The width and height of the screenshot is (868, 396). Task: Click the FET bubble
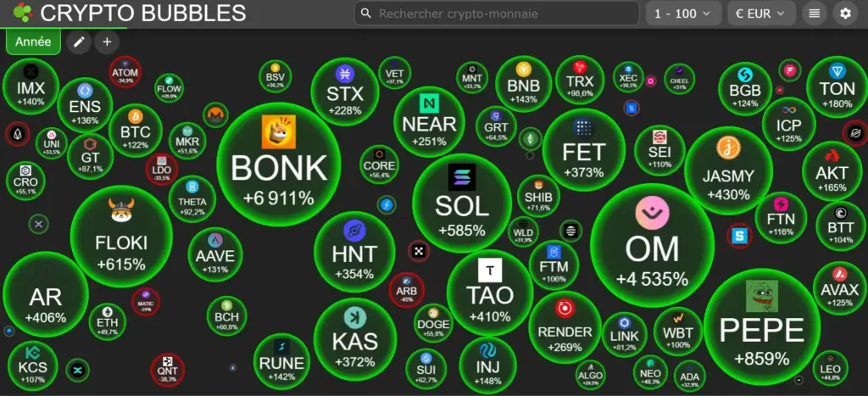coord(583,150)
